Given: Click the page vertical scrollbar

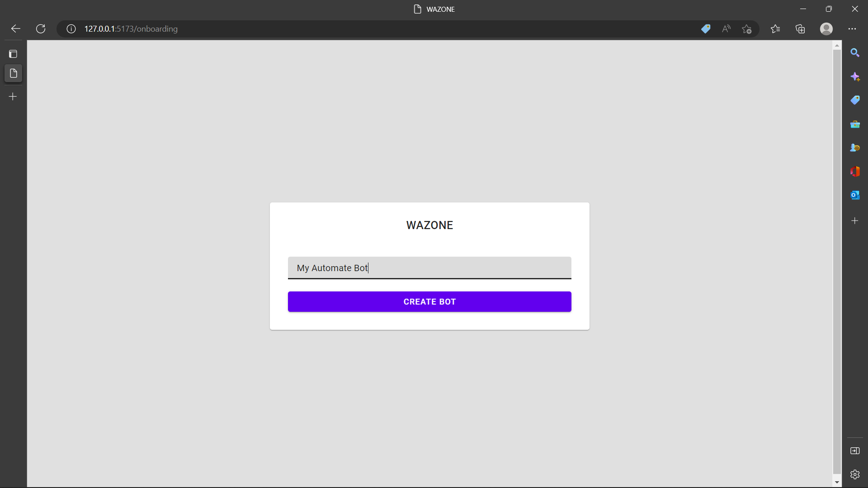Looking at the screenshot, I should (x=837, y=262).
